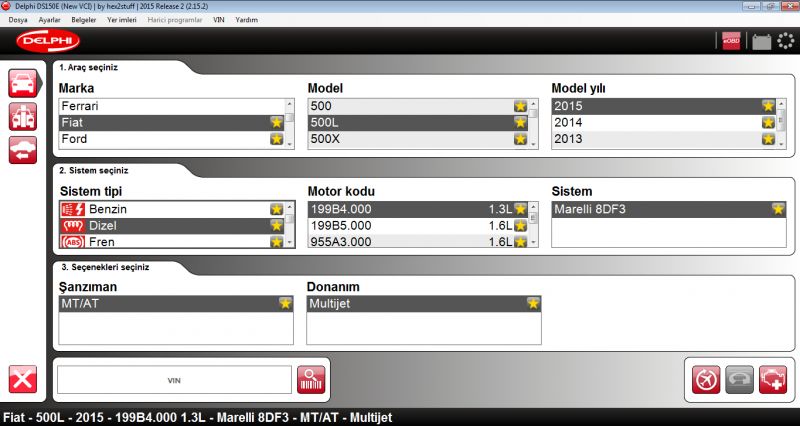
Task: Toggle favorite star for model year 2014
Action: [768, 122]
